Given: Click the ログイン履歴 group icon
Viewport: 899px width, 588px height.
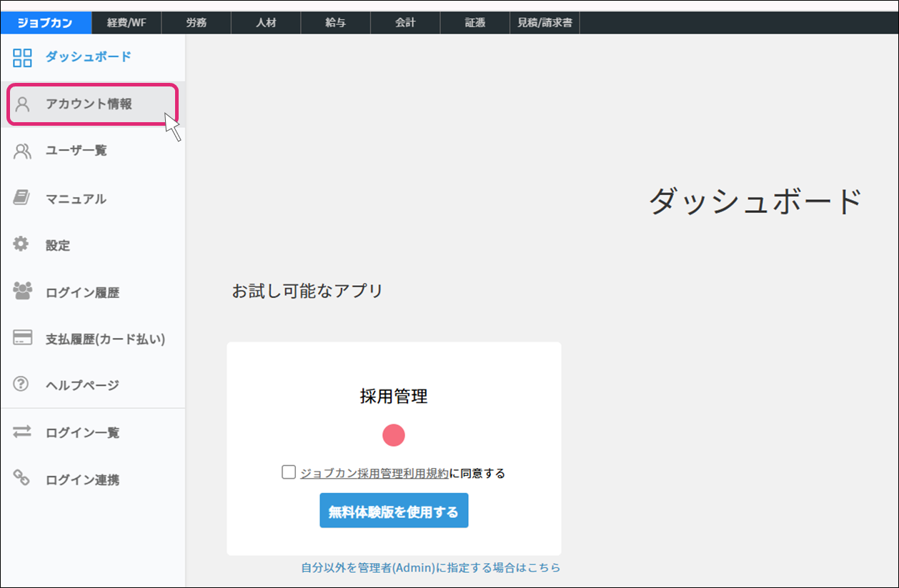Looking at the screenshot, I should 23,291.
